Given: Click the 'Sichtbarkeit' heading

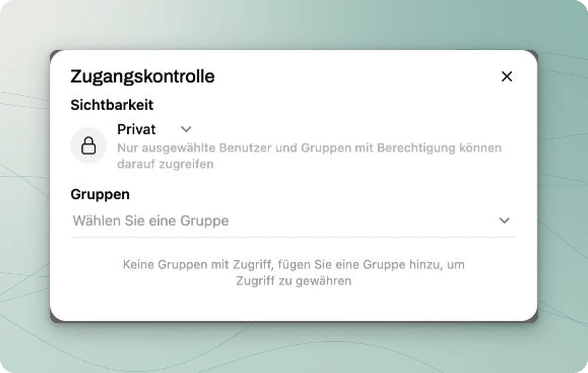Looking at the screenshot, I should (112, 105).
